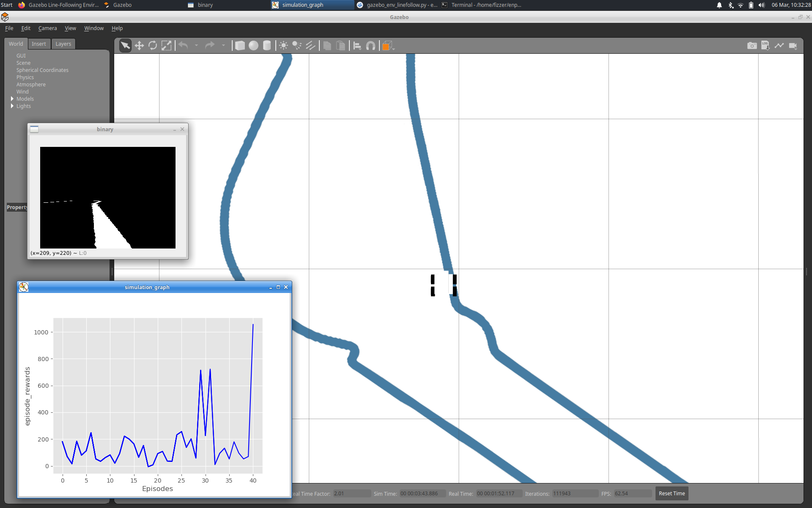Viewport: 812px width, 508px height.
Task: Toggle the plot graph icon
Action: click(779, 46)
